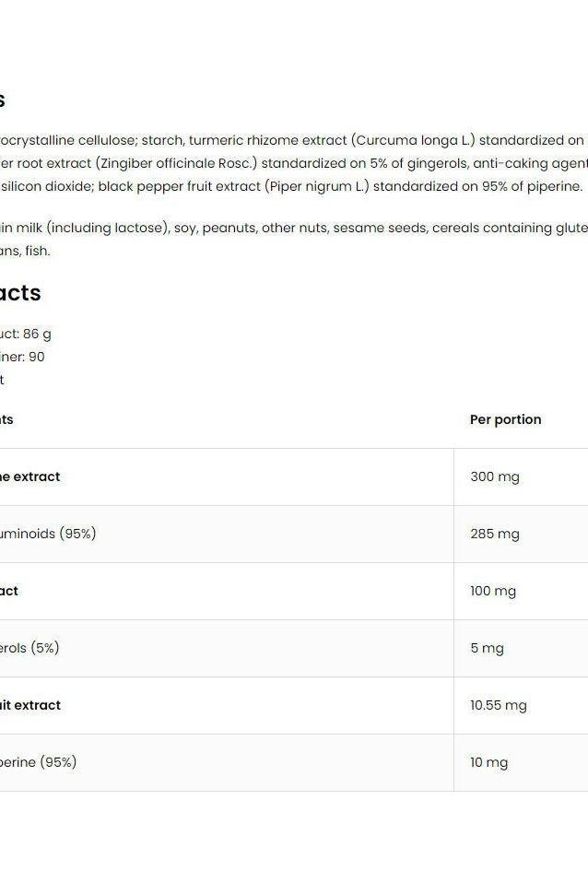
Task: Click the curcuminoids (95%) row label
Action: pyautogui.click(x=48, y=534)
